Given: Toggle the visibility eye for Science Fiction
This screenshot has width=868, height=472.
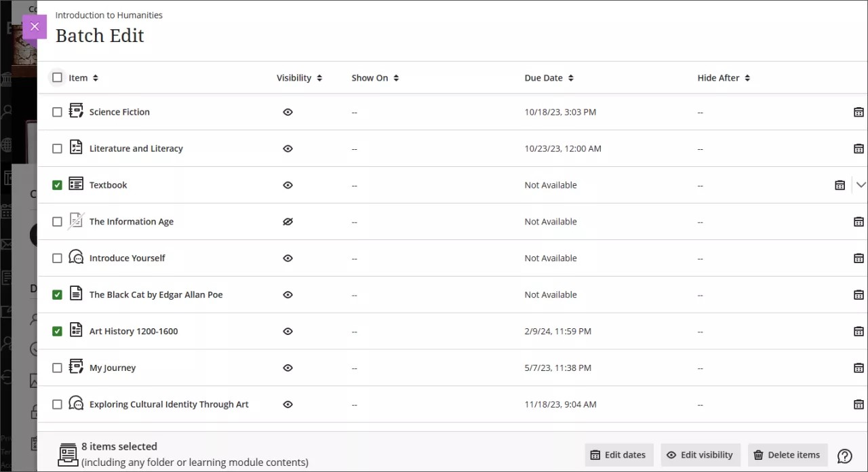Looking at the screenshot, I should [288, 112].
